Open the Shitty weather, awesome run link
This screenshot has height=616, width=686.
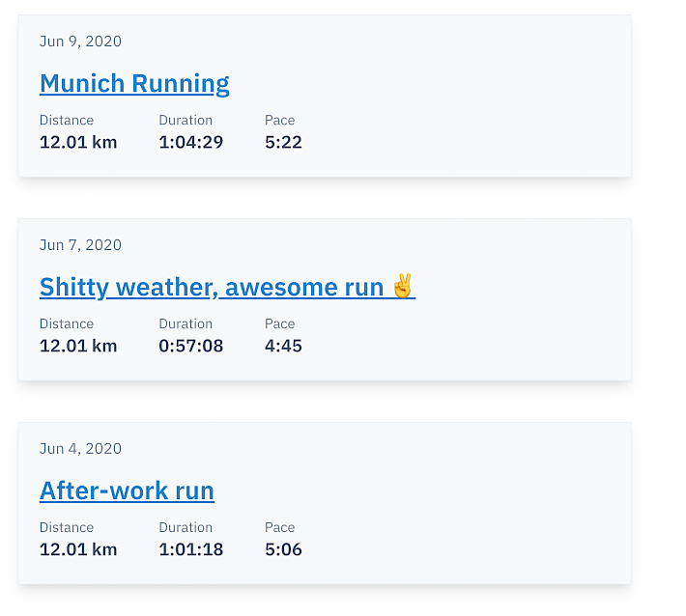point(227,287)
